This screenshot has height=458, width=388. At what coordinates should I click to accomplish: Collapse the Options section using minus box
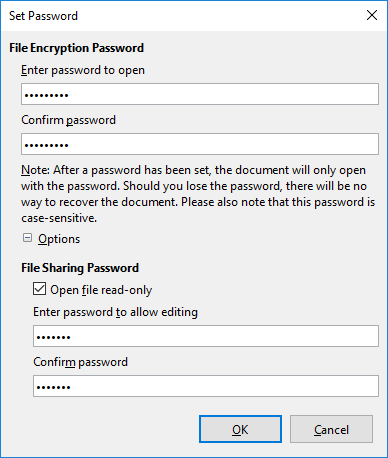(x=27, y=238)
